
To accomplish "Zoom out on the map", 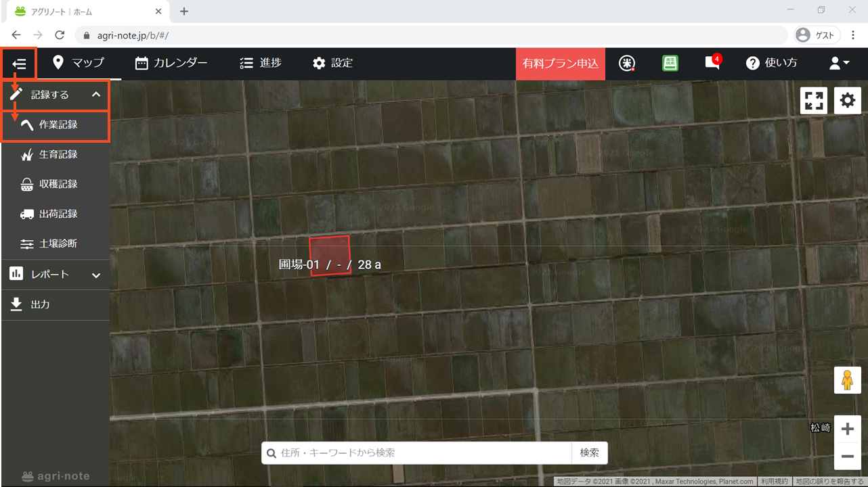I will [847, 457].
